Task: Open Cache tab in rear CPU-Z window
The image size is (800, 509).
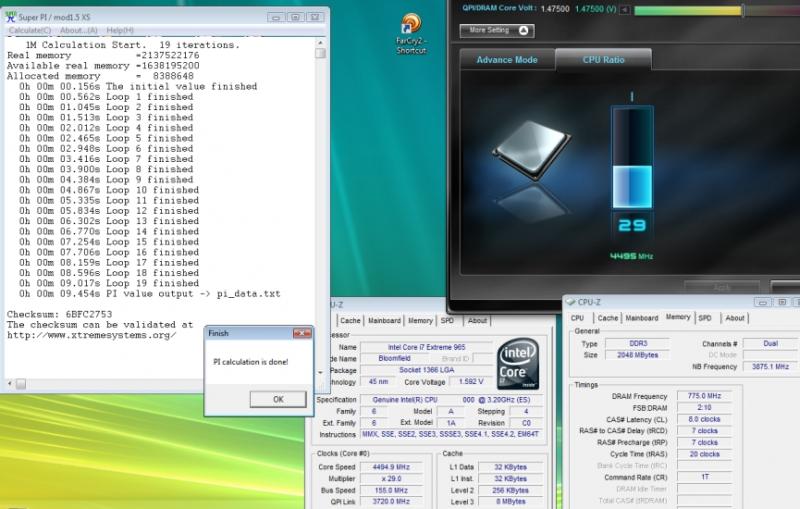Action: coord(350,320)
